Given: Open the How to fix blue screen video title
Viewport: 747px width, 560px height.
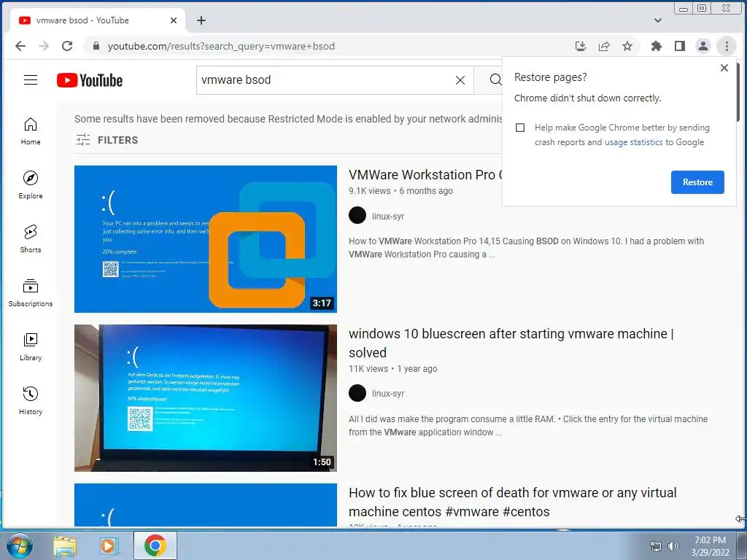Looking at the screenshot, I should 513,502.
